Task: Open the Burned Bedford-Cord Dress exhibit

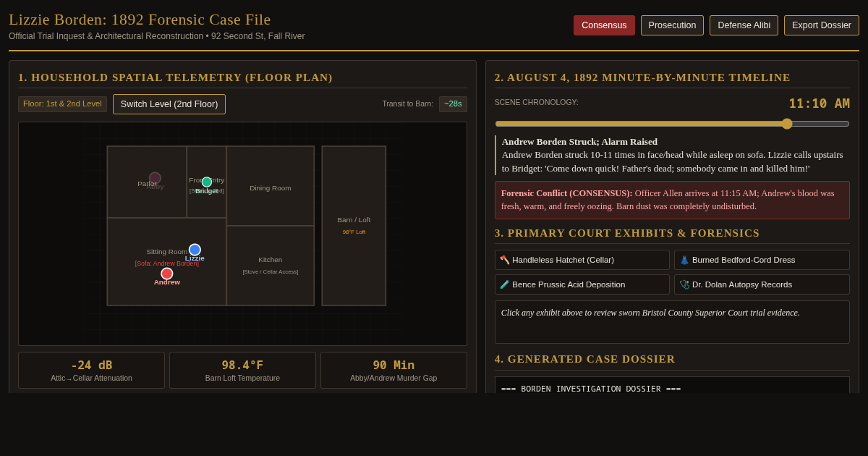Action: (762, 260)
